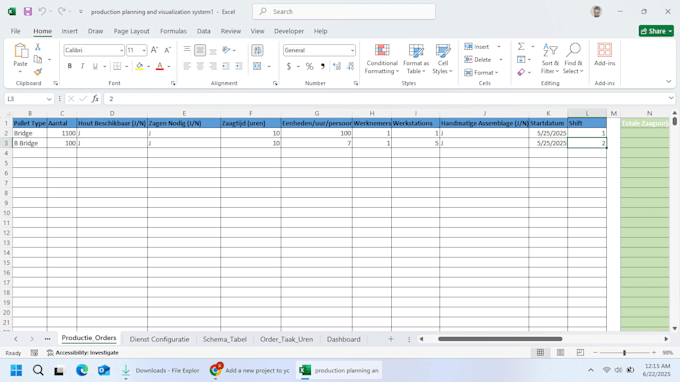Open Name Box dropdown arrow
This screenshot has width=680, height=382.
(49, 99)
